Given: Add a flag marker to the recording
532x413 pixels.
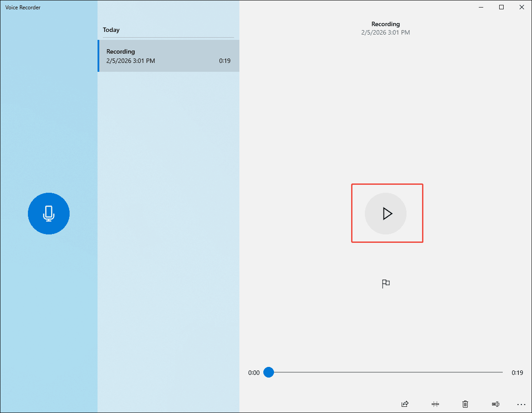Looking at the screenshot, I should [386, 284].
